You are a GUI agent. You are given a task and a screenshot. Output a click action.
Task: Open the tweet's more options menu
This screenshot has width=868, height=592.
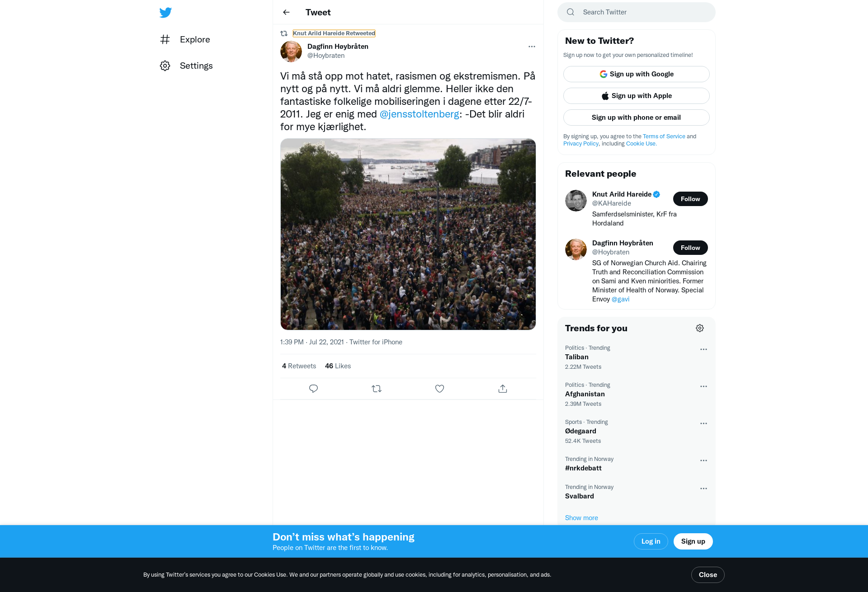(x=532, y=47)
